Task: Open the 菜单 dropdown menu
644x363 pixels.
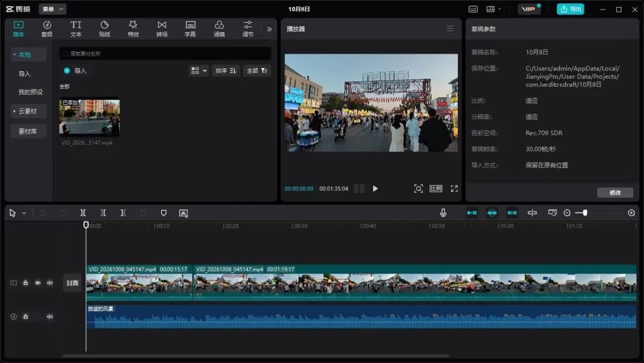Action: tap(52, 9)
